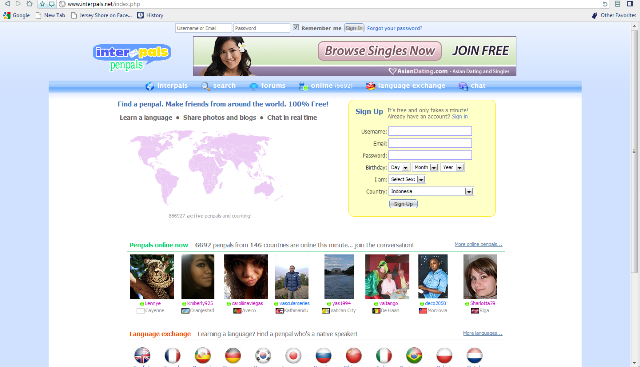The image size is (640, 367).
Task: Click the Japanese flag language icon
Action: (x=293, y=356)
